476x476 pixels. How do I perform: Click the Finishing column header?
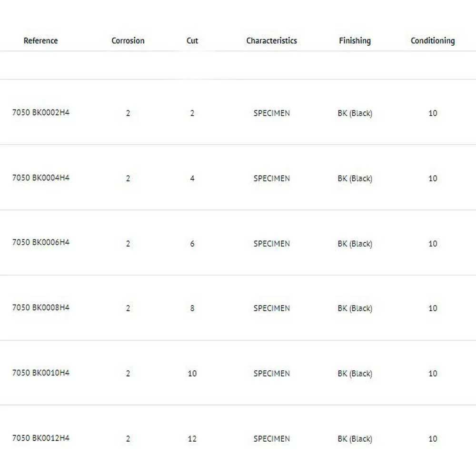pos(355,41)
